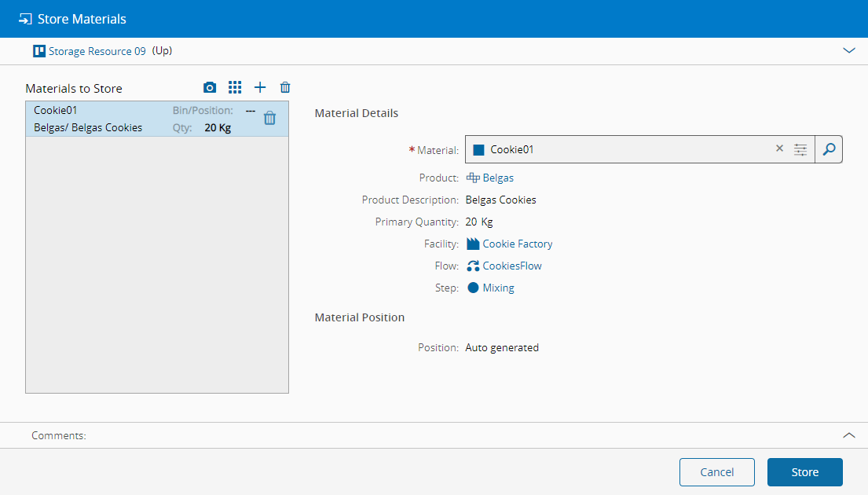Add a material with the plus icon

point(260,87)
